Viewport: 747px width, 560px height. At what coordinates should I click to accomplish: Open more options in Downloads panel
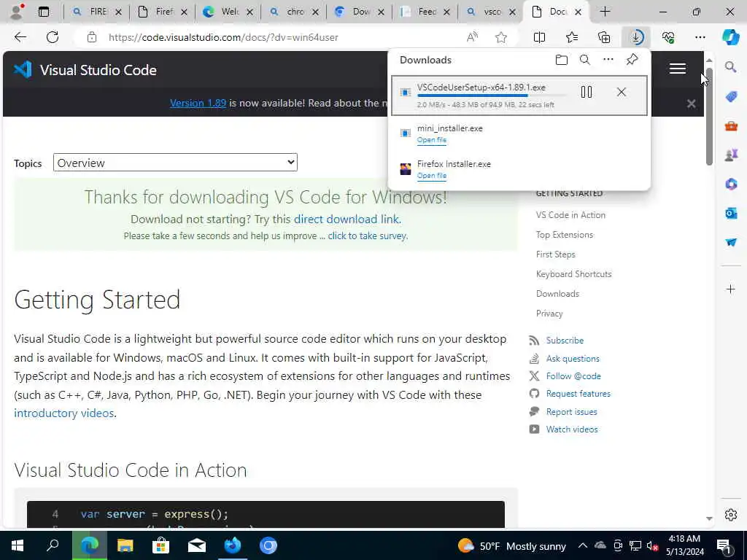click(608, 60)
